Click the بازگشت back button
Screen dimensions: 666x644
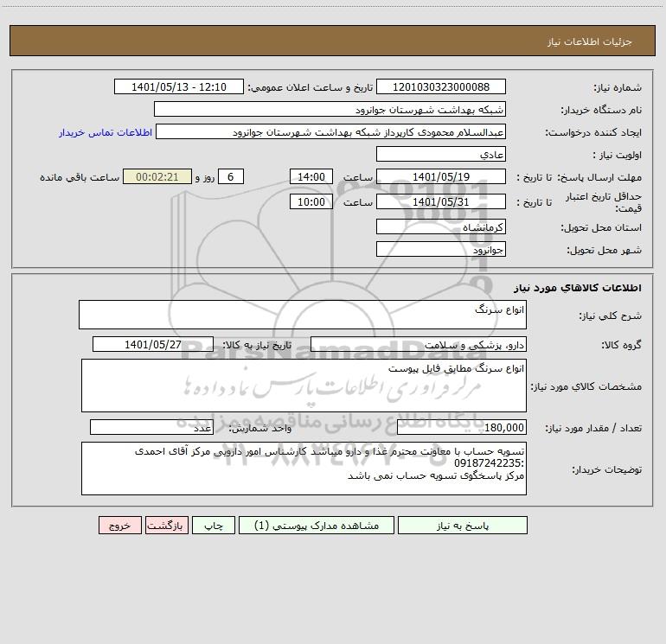166,526
